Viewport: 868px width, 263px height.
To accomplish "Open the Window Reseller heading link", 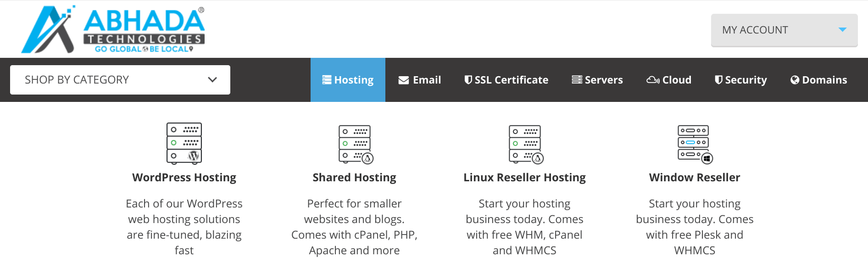I will [x=695, y=178].
